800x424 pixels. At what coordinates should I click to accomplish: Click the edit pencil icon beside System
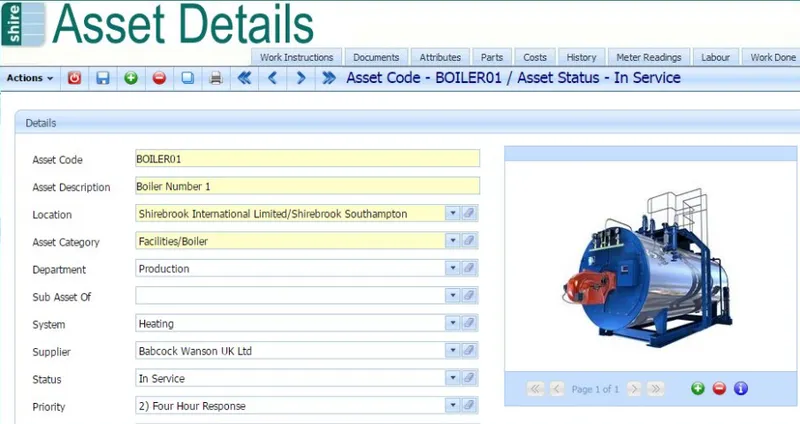(469, 323)
